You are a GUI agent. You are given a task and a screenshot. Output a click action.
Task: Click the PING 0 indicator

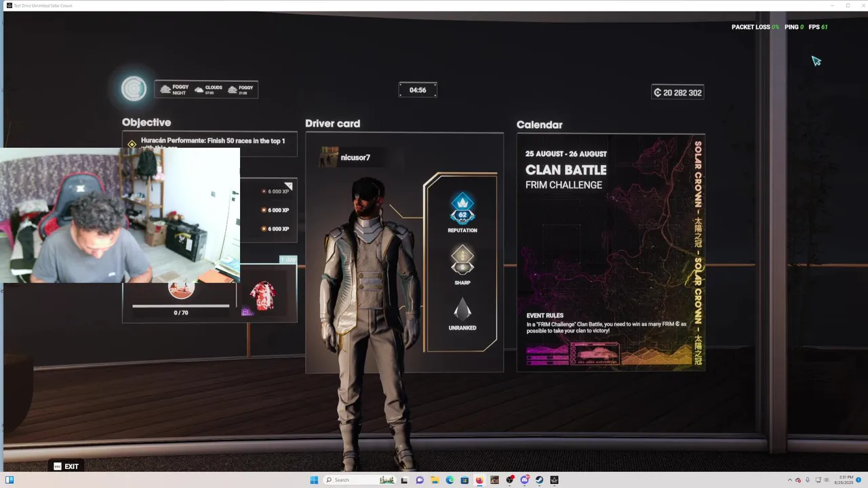pos(794,27)
